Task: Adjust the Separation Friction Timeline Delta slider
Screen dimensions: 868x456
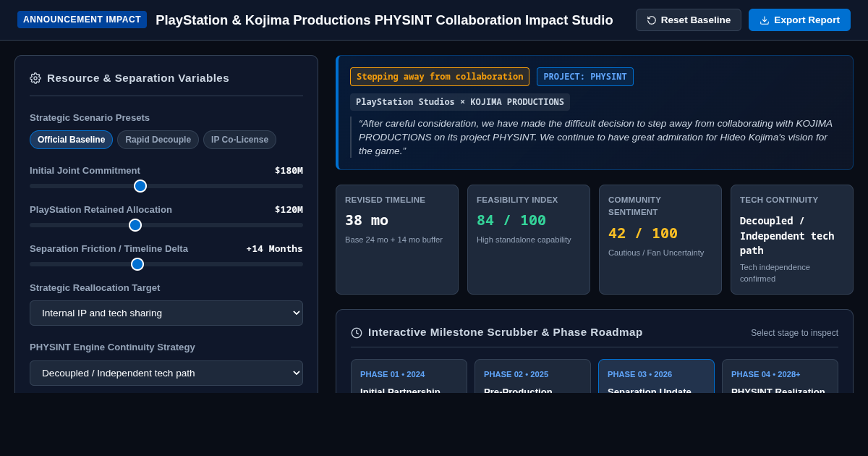Action: [166, 264]
